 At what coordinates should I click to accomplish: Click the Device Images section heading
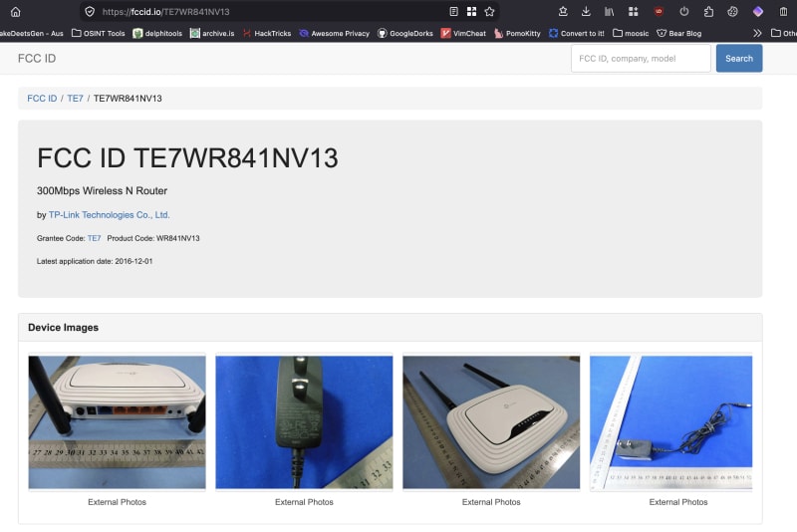point(63,328)
